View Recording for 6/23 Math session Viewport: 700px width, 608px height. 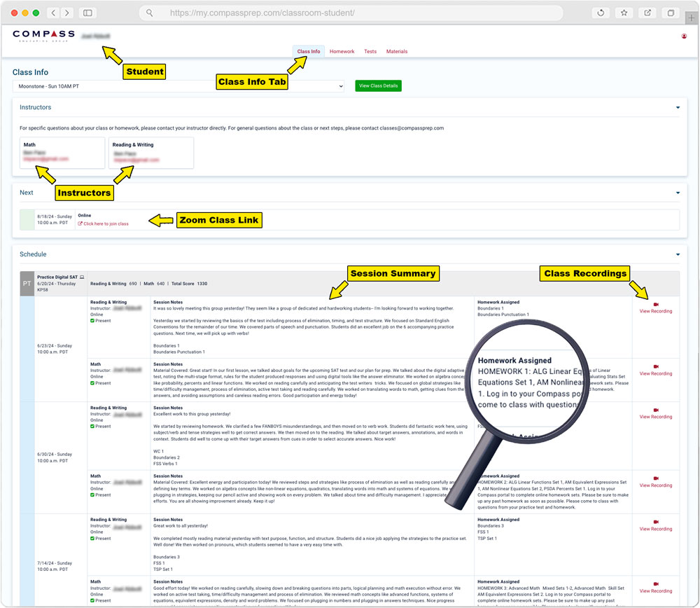(x=656, y=374)
